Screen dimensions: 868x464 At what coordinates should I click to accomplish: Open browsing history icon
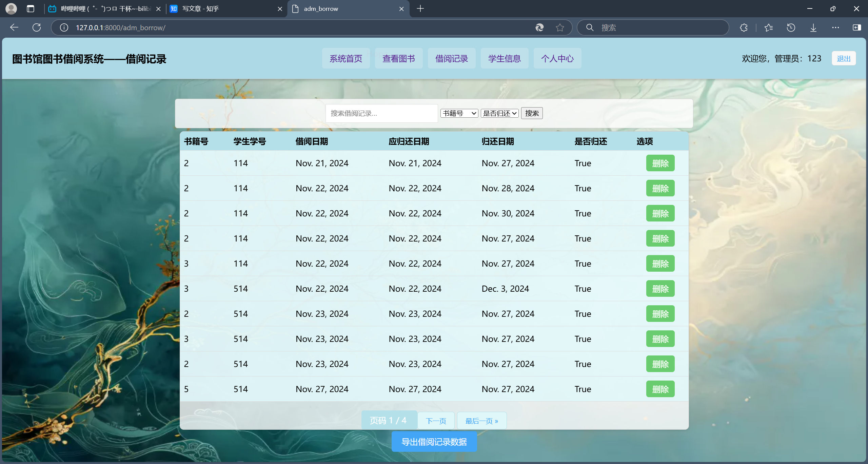[x=791, y=27]
